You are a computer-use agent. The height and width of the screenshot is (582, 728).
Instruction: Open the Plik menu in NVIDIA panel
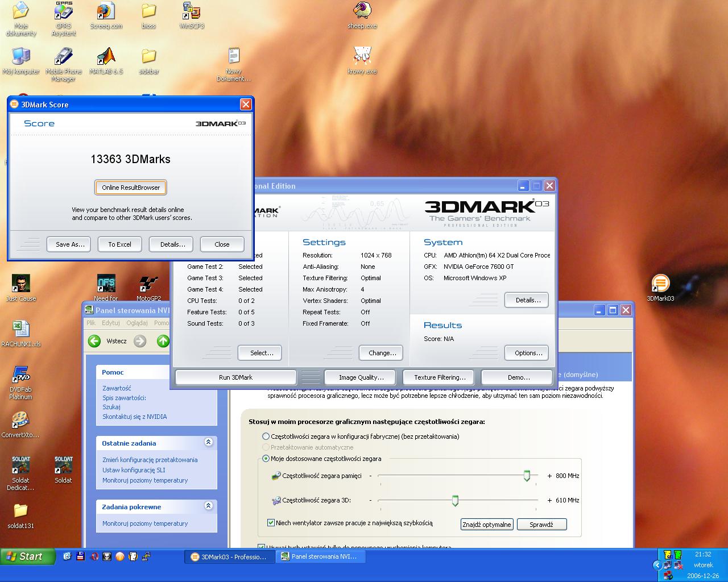[x=91, y=323]
